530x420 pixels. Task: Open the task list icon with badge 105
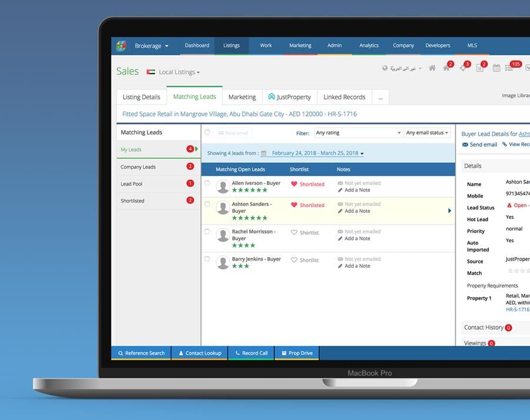[509, 68]
